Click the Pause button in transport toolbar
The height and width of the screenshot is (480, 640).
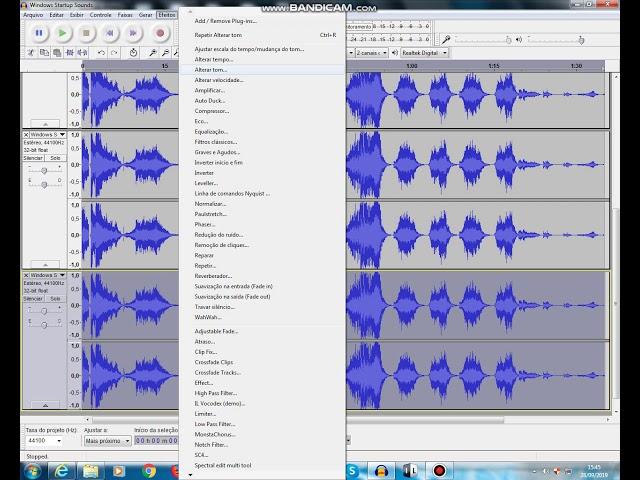tap(39, 33)
